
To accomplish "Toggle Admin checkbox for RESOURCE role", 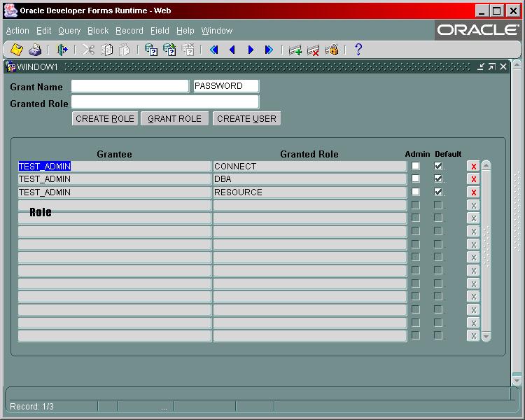I will click(416, 192).
